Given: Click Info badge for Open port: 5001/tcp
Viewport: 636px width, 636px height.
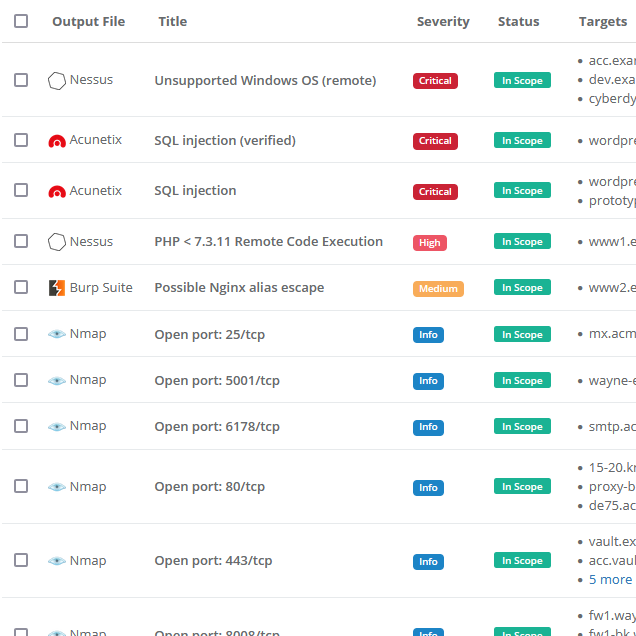Looking at the screenshot, I should click(428, 381).
